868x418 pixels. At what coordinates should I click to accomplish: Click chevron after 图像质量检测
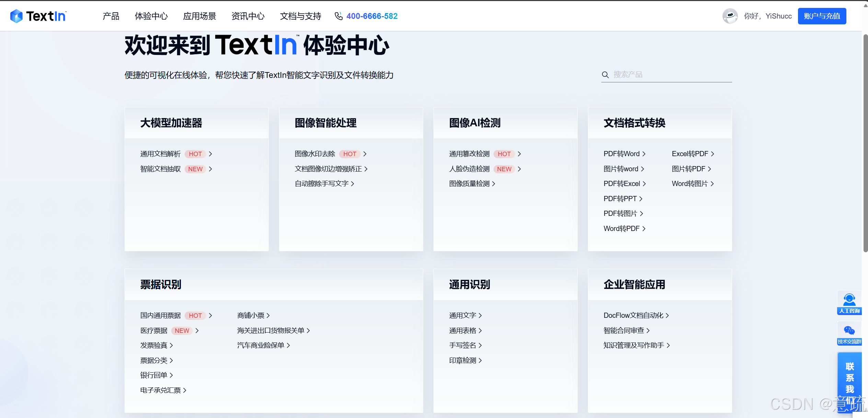pyautogui.click(x=494, y=184)
